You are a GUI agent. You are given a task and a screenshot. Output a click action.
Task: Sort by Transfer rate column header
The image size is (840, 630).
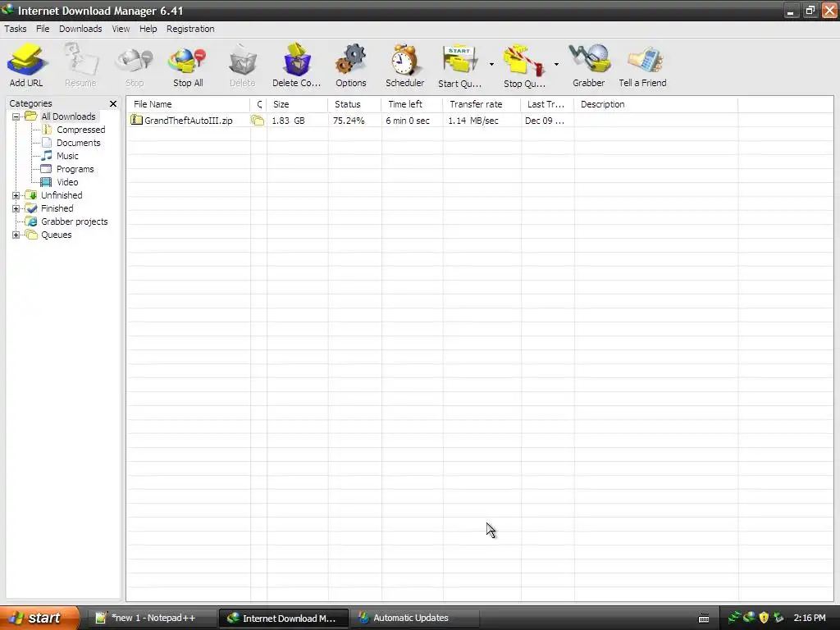tap(482, 104)
